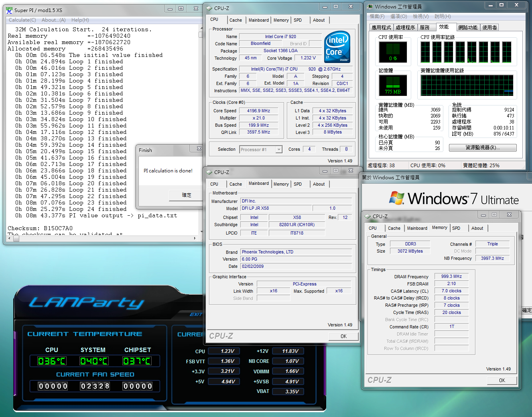Click the CPU-Z icon in the top CPU-Z window title bar

coord(209,8)
